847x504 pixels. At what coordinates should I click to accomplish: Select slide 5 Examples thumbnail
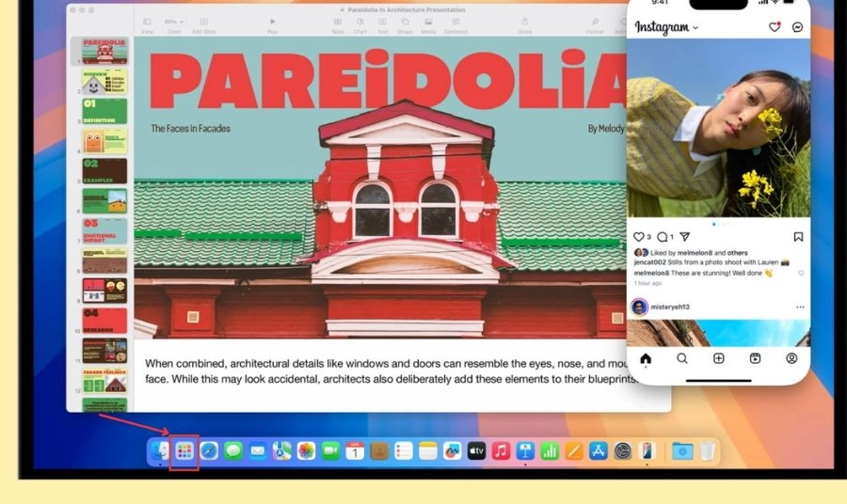pyautogui.click(x=104, y=171)
